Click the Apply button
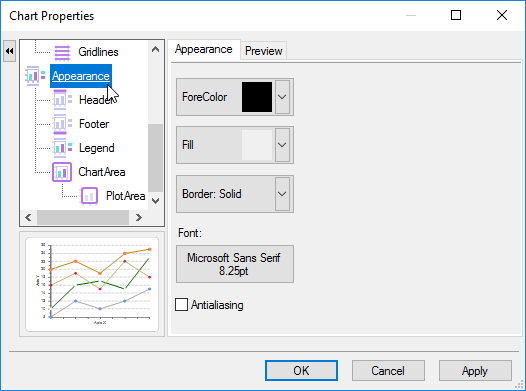Screen dimensions: 526x391 (x=475, y=371)
